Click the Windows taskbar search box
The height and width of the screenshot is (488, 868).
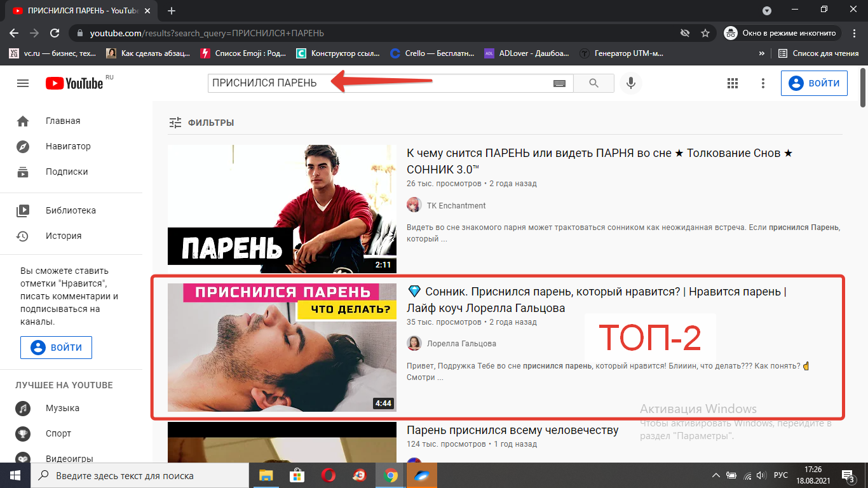coord(140,475)
